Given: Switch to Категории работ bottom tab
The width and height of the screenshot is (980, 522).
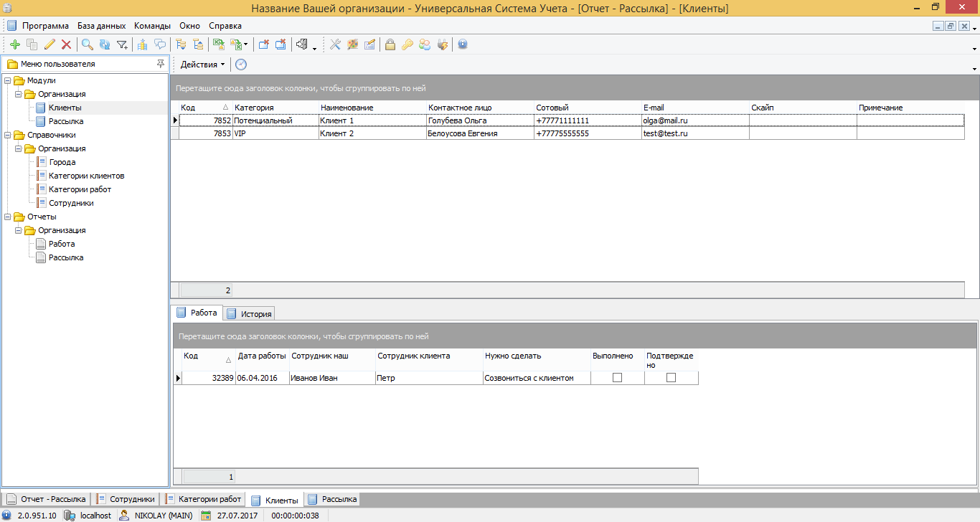Looking at the screenshot, I should (x=204, y=499).
